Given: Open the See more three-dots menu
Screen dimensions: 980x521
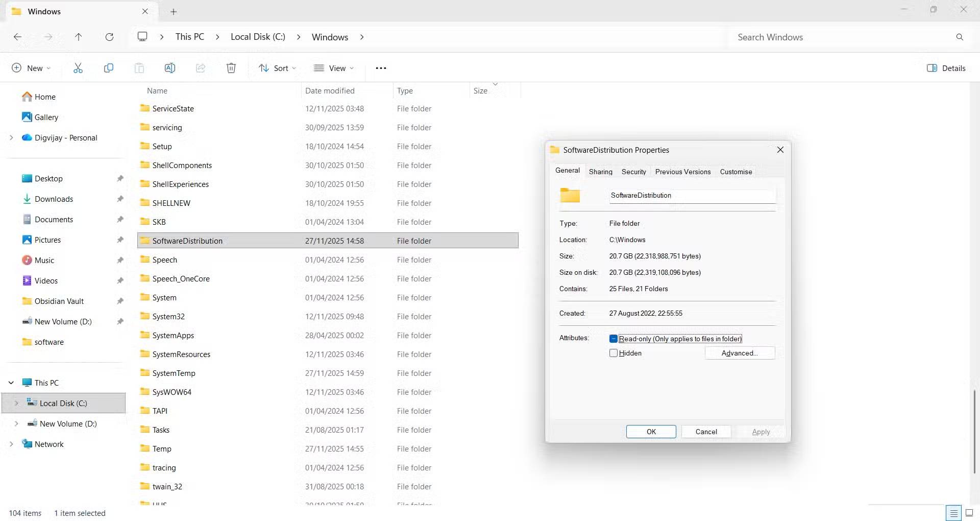Looking at the screenshot, I should (x=381, y=68).
